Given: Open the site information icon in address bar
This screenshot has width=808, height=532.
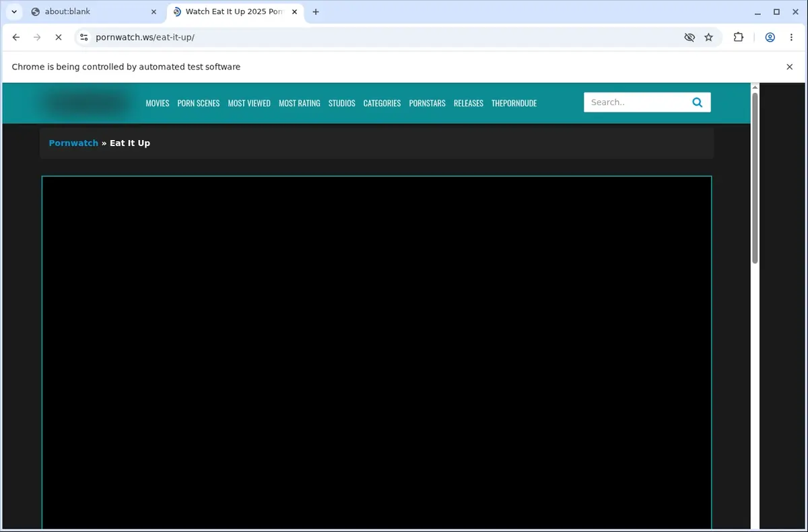Looking at the screenshot, I should pyautogui.click(x=83, y=38).
